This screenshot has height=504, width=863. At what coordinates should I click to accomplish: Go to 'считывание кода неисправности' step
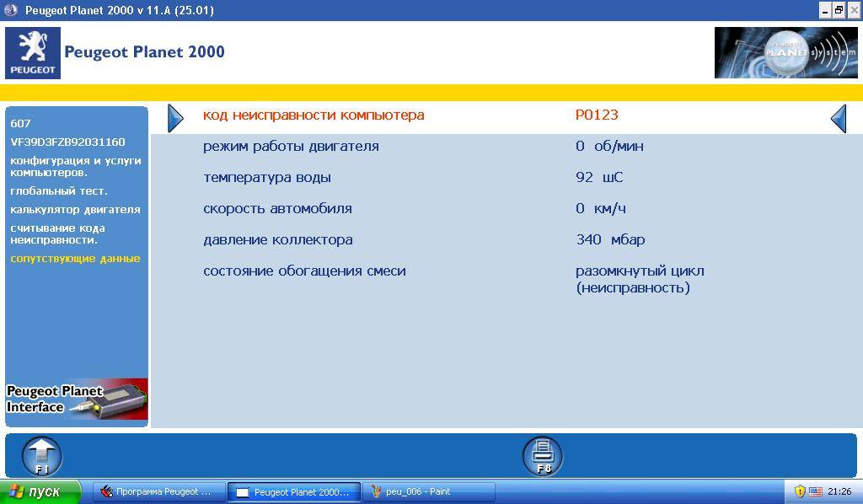click(57, 233)
